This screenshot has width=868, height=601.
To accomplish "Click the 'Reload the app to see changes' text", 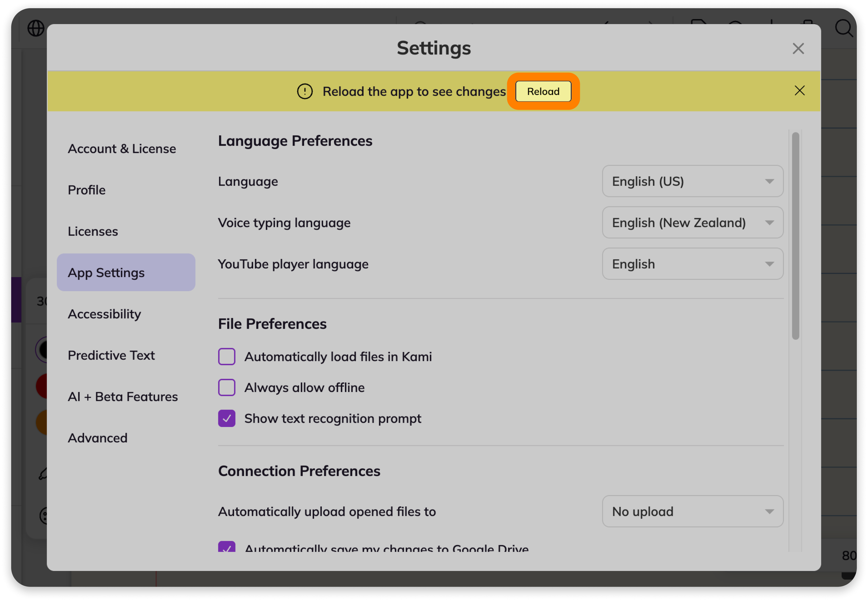I will [414, 92].
